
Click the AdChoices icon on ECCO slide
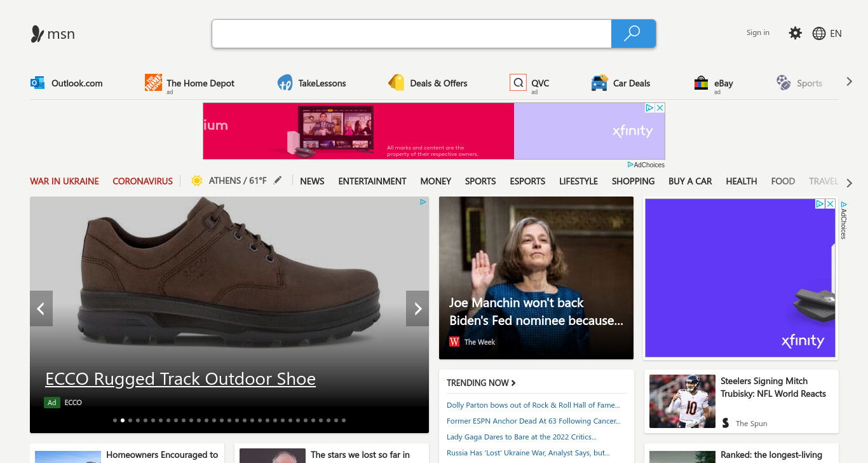[423, 202]
